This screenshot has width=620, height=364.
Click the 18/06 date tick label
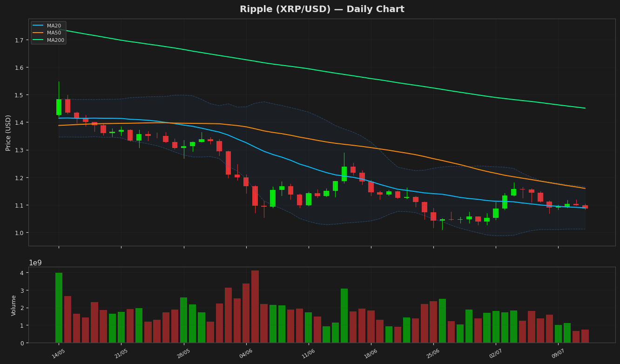pos(371,354)
